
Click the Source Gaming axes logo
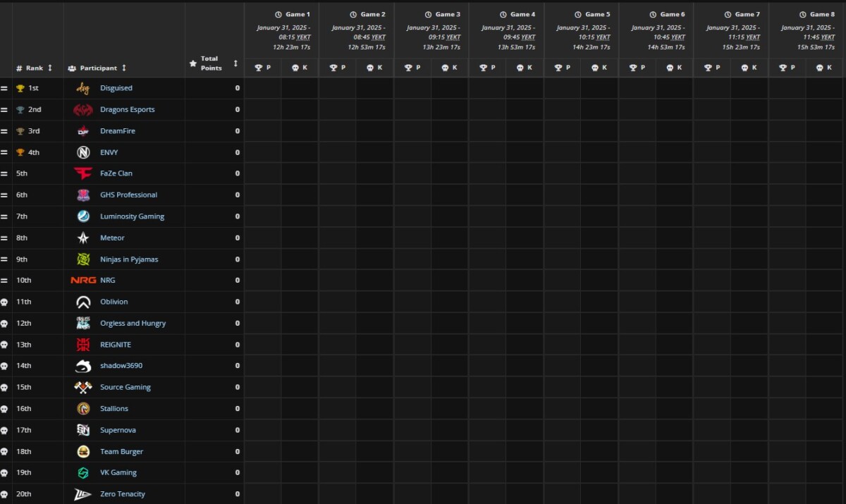tap(83, 387)
